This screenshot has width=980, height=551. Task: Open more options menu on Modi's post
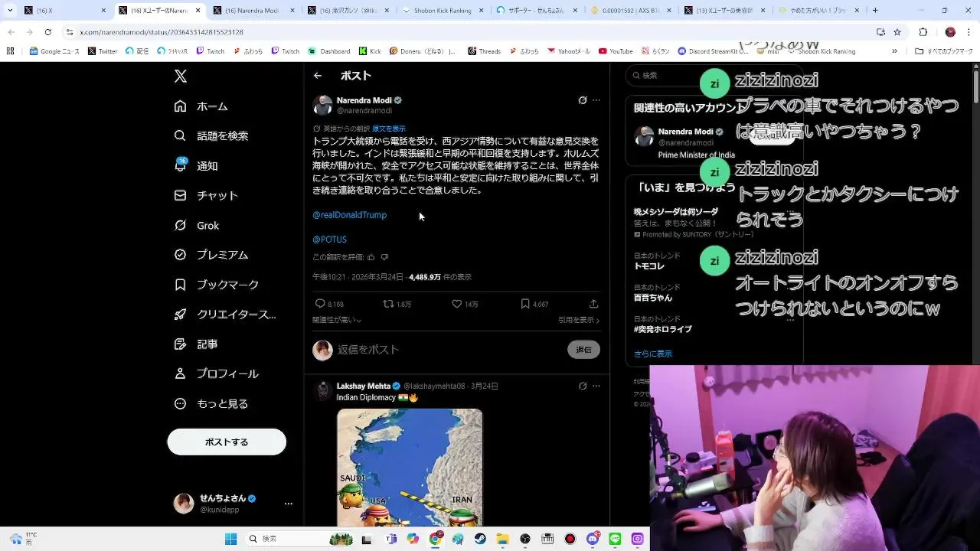(596, 100)
